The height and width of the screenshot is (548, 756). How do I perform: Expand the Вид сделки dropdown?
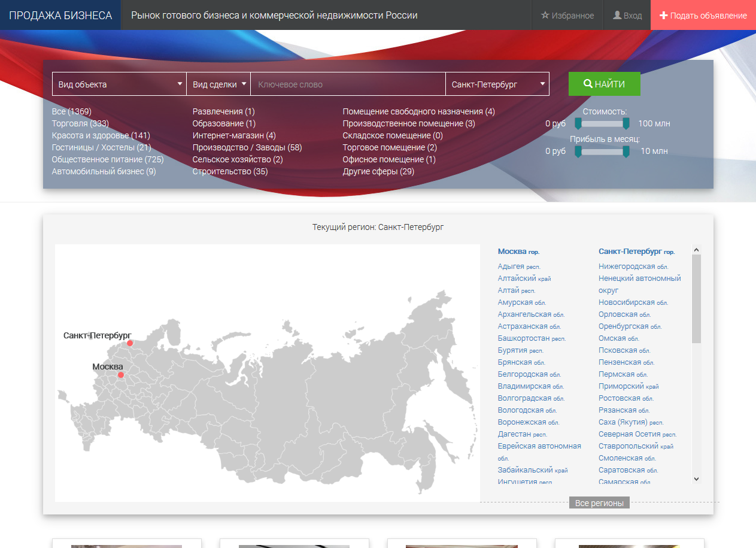tap(218, 84)
